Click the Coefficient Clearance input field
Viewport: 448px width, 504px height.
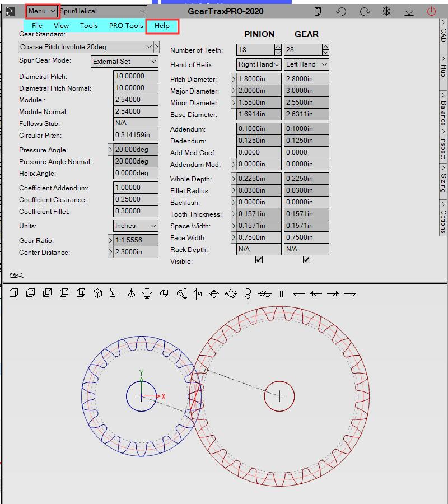pyautogui.click(x=136, y=199)
